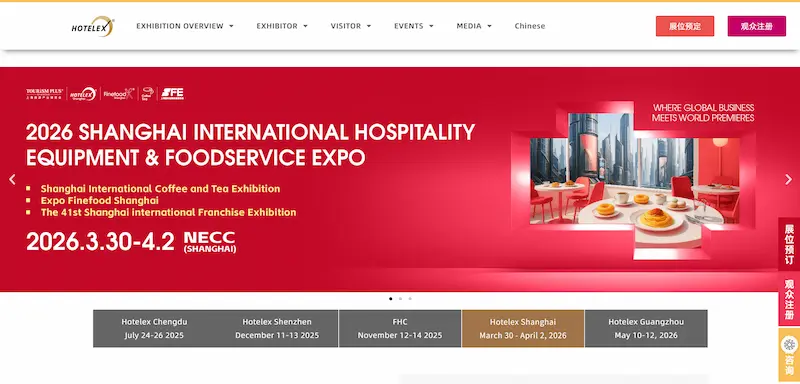Select the first carousel indicator dot

click(x=391, y=299)
